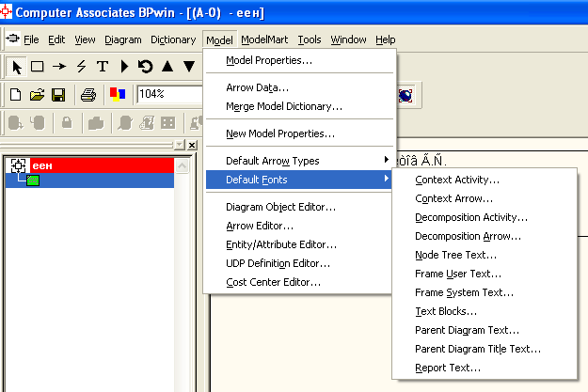
Task: Close the open Model menu
Action: click(x=219, y=39)
